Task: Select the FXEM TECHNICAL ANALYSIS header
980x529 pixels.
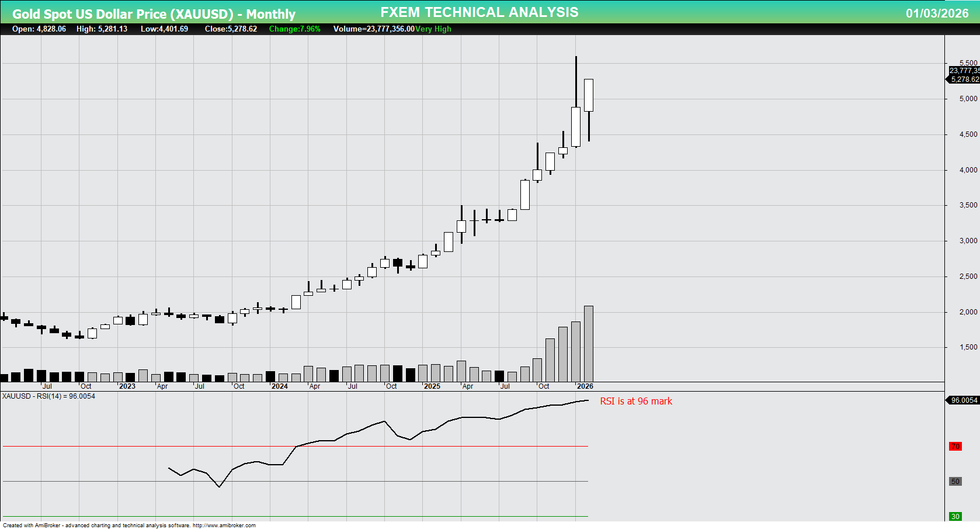Action: [x=479, y=11]
